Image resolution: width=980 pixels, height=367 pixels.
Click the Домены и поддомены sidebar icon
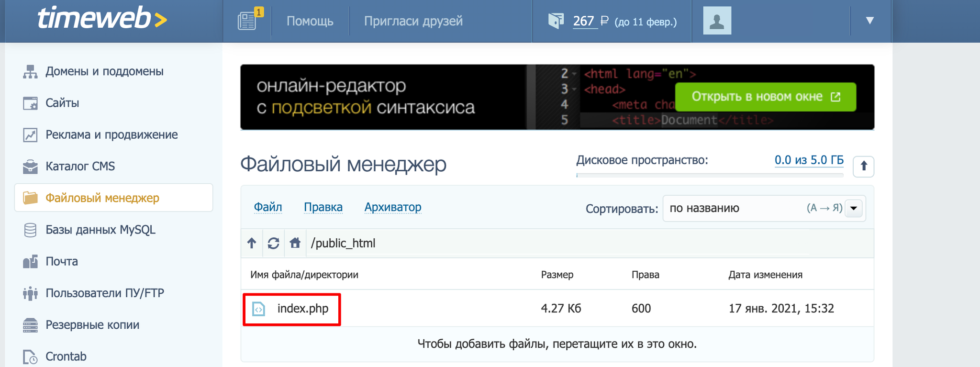pos(30,72)
